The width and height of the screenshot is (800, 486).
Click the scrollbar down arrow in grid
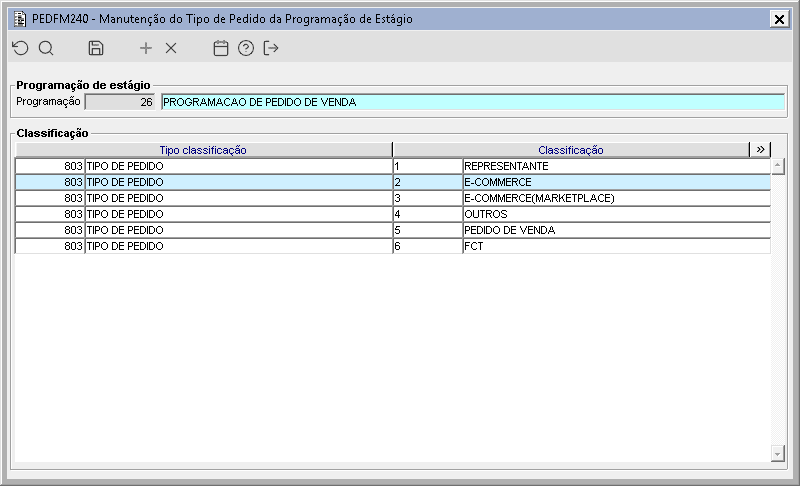(x=778, y=453)
